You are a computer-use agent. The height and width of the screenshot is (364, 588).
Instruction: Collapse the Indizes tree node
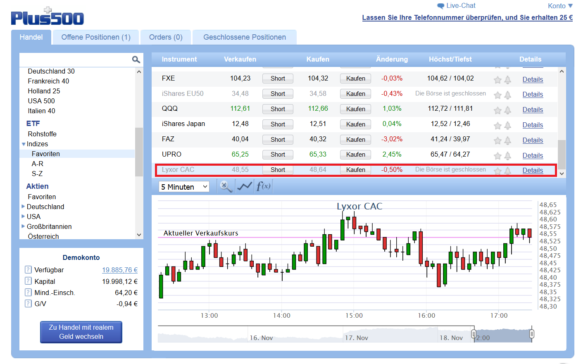click(24, 144)
